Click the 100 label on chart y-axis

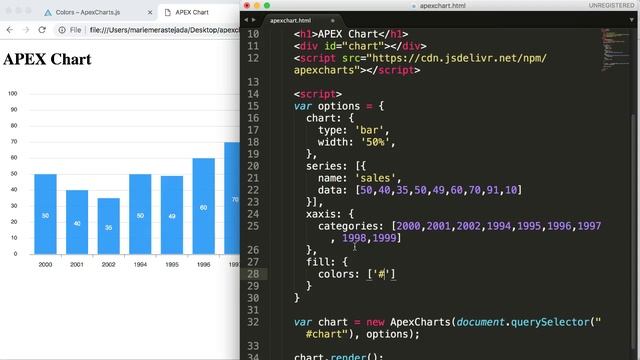pos(12,93)
